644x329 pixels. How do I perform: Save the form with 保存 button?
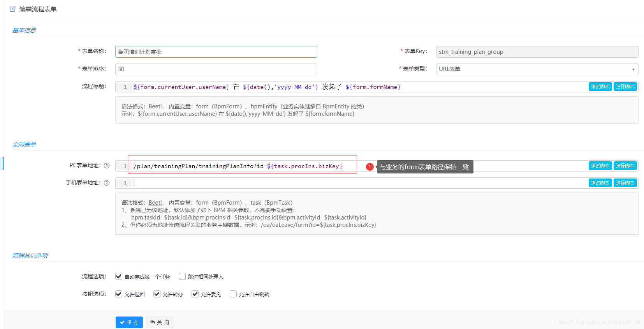pyautogui.click(x=129, y=322)
